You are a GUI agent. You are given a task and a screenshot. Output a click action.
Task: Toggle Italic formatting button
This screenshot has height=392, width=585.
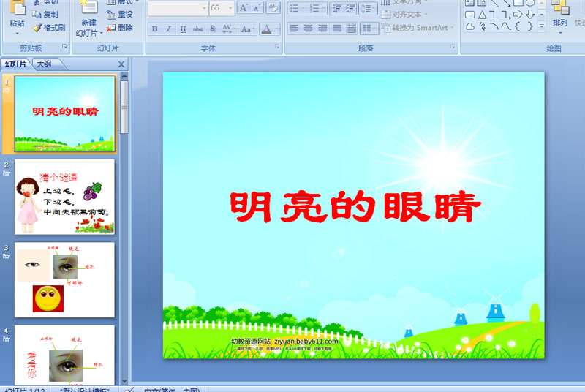click(x=169, y=29)
